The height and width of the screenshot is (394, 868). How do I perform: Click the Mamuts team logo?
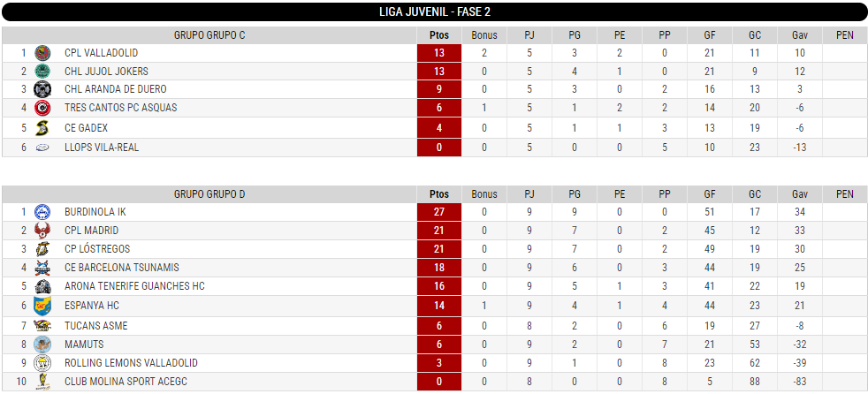(42, 345)
